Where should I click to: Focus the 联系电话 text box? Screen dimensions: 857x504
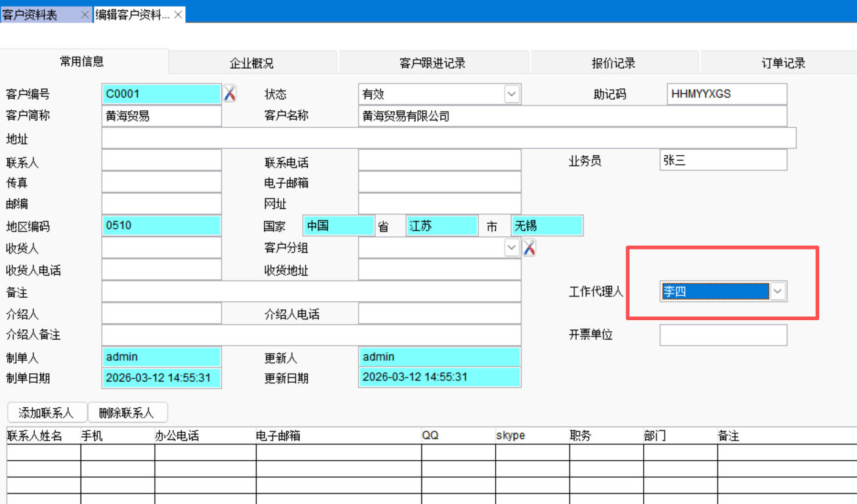(x=439, y=160)
